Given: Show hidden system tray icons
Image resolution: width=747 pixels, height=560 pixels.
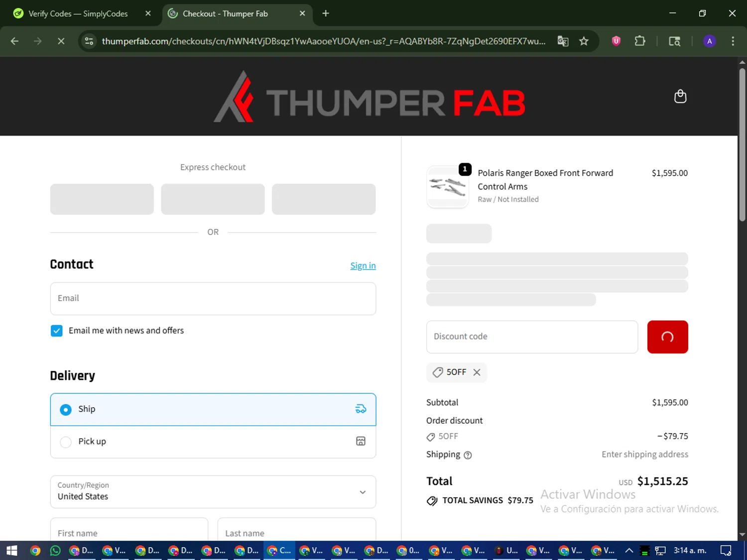Looking at the screenshot, I should click(x=629, y=551).
